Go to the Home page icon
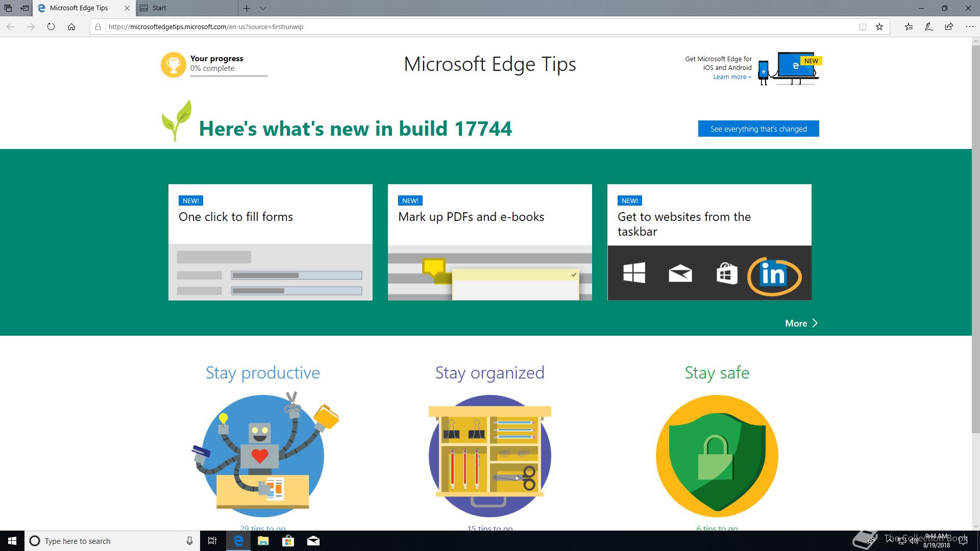This screenshot has height=551, width=980. [71, 27]
